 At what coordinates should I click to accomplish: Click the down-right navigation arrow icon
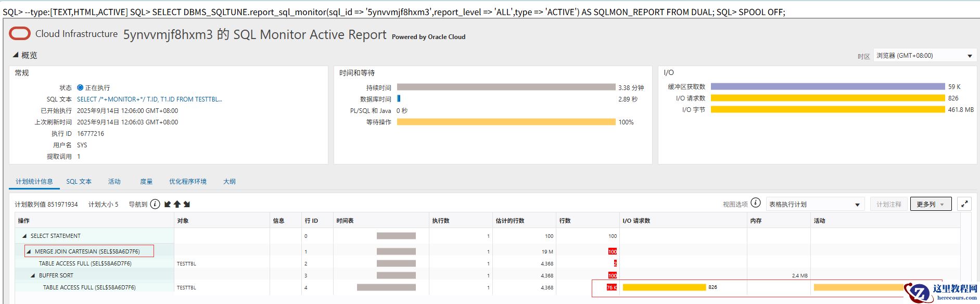(187, 204)
